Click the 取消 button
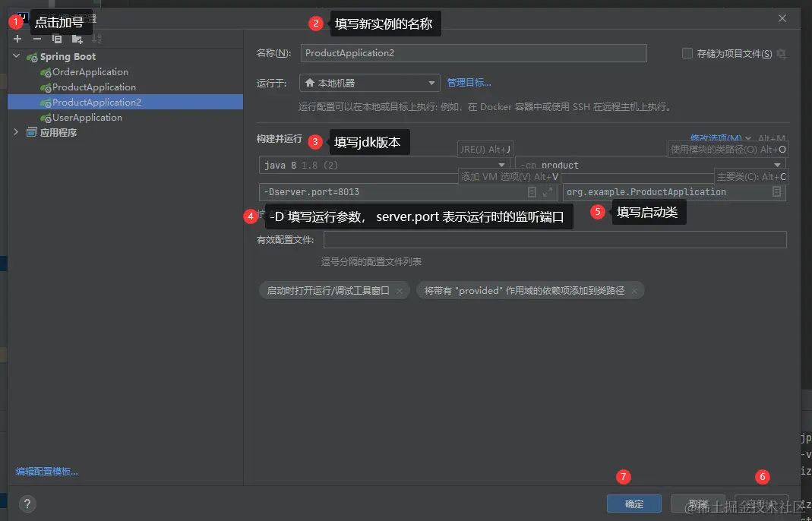This screenshot has height=521, width=812. tap(697, 504)
